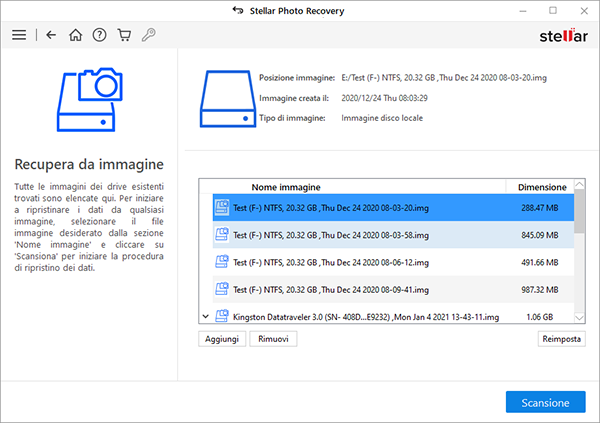Open the shopping cart icon
This screenshot has width=600, height=423.
124,35
